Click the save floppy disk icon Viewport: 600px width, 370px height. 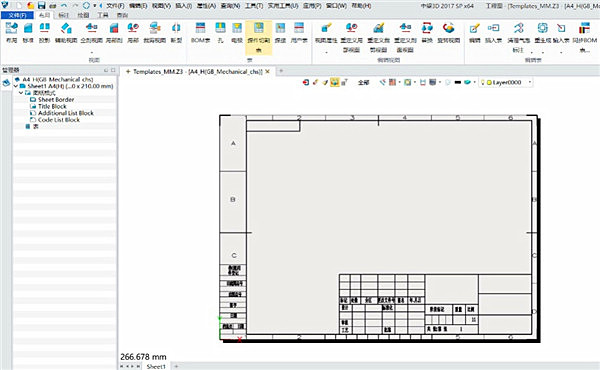pos(42,6)
